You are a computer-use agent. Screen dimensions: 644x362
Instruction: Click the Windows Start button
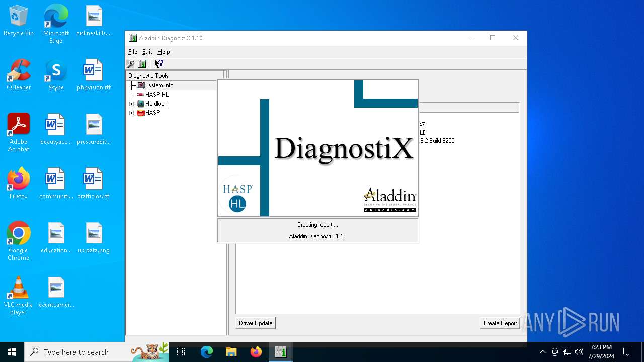pos(12,352)
